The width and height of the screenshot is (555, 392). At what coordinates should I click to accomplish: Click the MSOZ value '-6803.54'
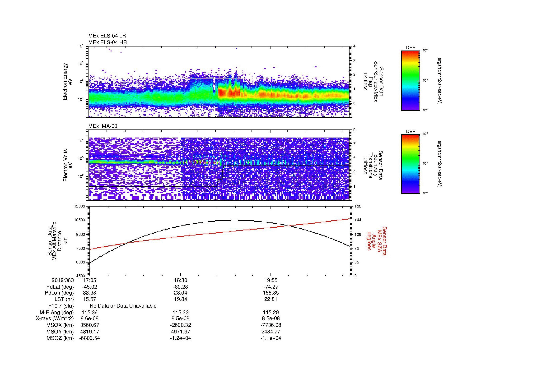click(90, 338)
